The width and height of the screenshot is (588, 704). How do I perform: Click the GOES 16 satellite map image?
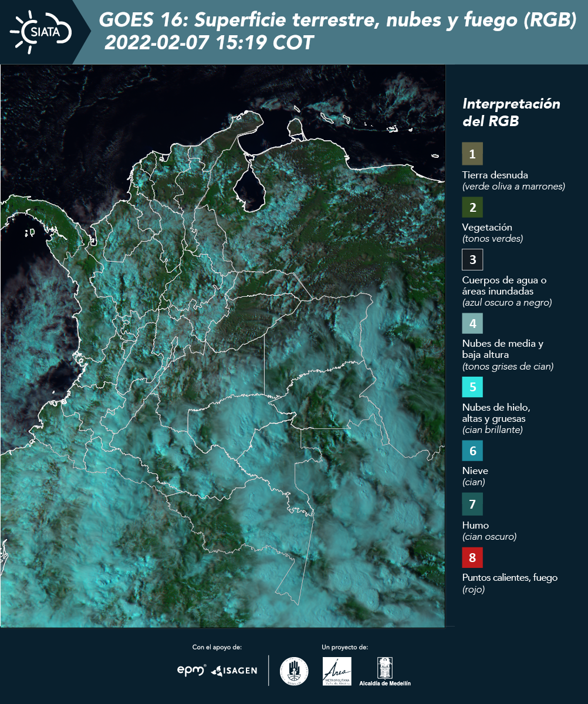pyautogui.click(x=223, y=346)
